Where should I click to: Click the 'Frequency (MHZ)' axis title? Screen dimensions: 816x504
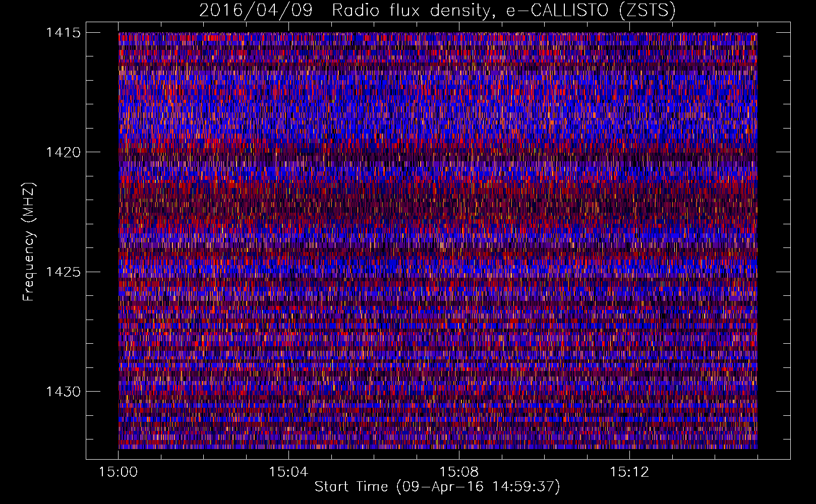point(29,242)
